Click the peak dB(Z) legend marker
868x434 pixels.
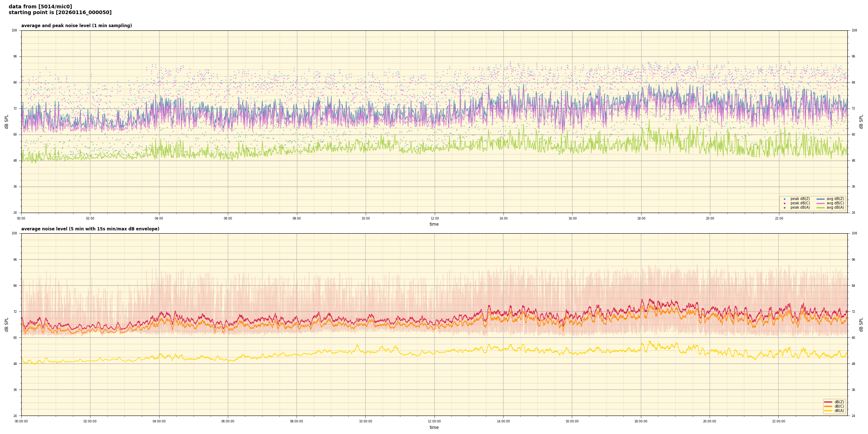(x=784, y=199)
